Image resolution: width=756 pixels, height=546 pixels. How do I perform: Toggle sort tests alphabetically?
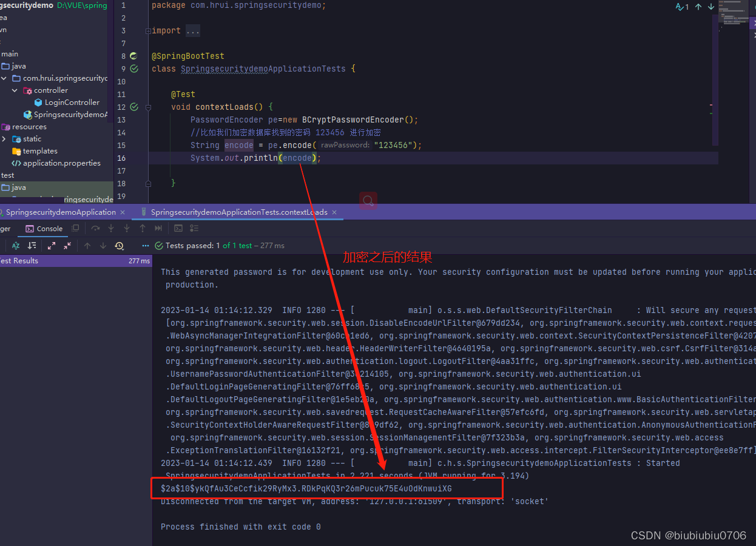point(16,246)
